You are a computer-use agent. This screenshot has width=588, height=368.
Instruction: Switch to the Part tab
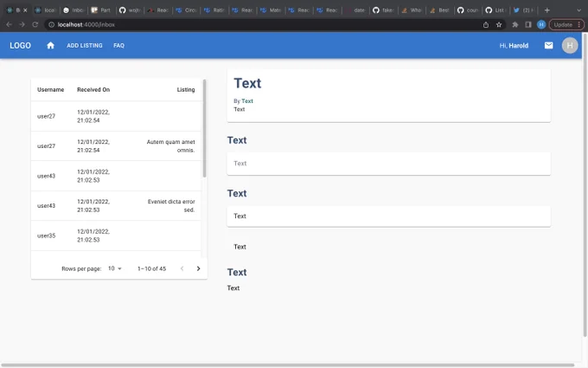[102, 10]
